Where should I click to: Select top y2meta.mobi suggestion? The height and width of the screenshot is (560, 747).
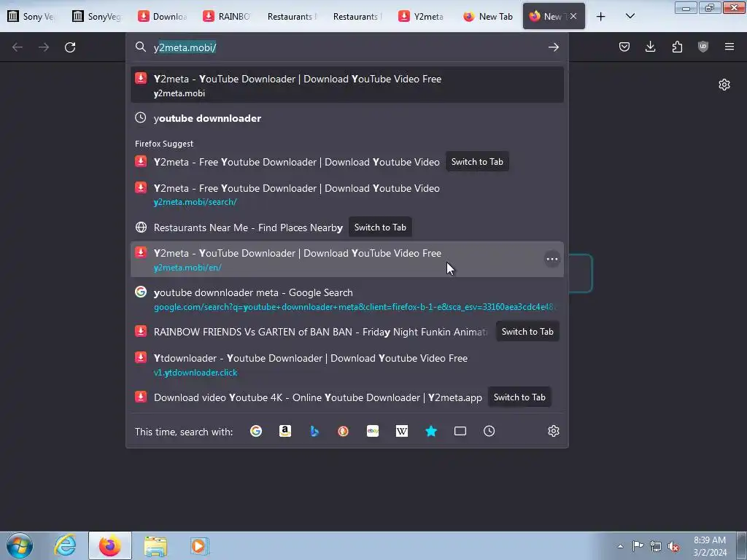pos(347,85)
